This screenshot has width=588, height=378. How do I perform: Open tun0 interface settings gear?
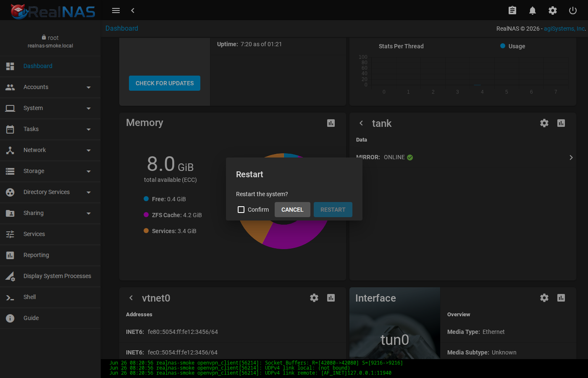pos(544,298)
